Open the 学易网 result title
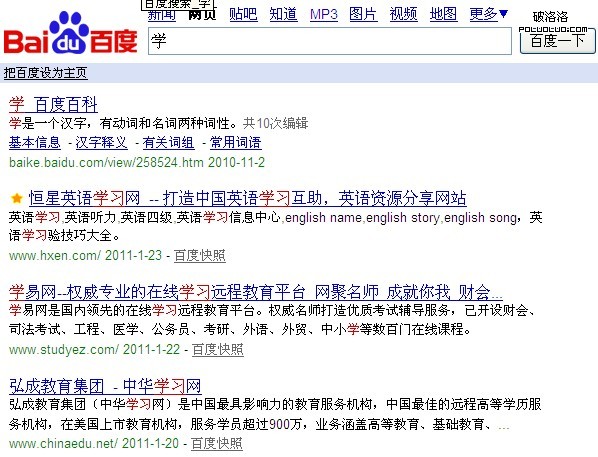 [x=256, y=292]
